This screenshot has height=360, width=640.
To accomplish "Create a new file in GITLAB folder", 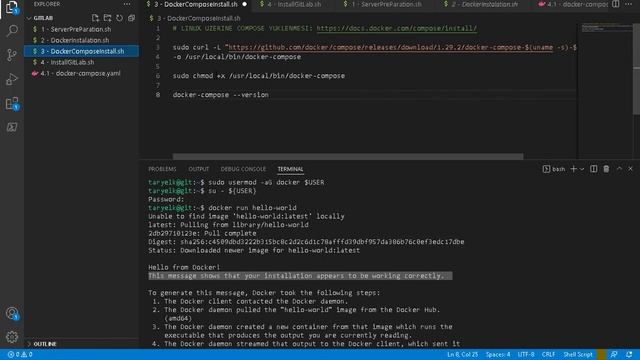I will tap(95, 18).
